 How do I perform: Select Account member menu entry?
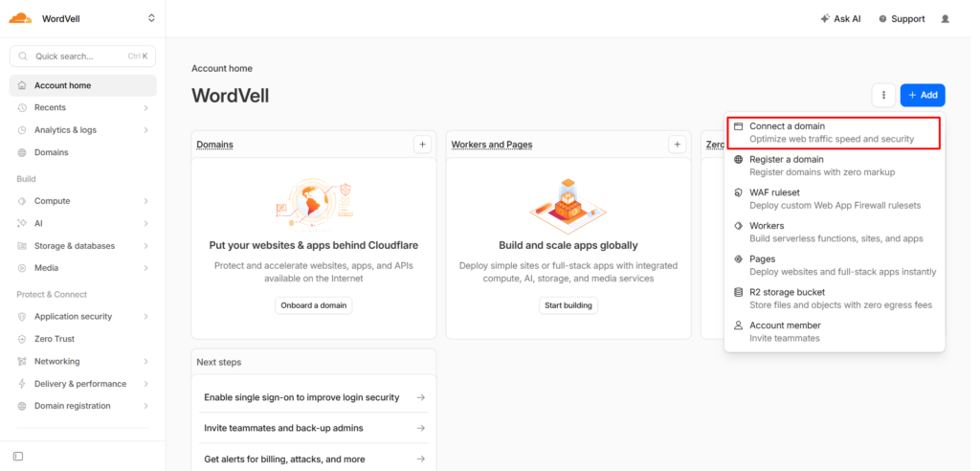pyautogui.click(x=834, y=331)
